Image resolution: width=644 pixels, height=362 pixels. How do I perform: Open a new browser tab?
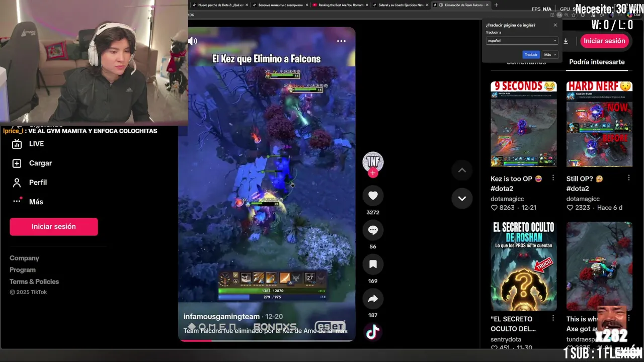tap(496, 5)
